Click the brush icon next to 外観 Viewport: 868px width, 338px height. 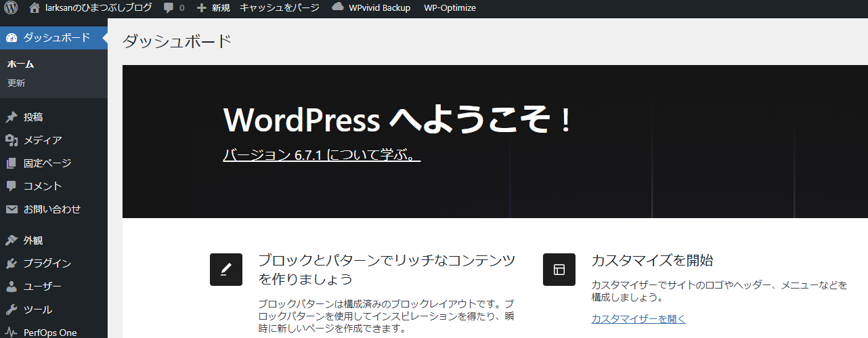[12, 240]
